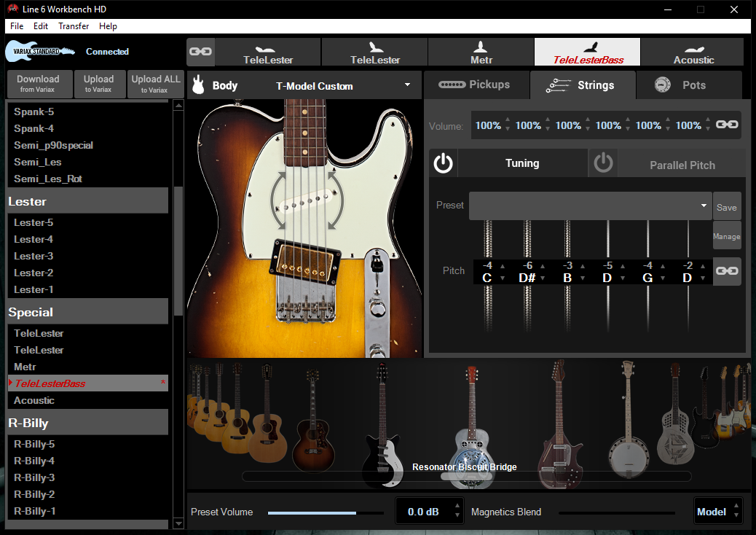Click the guitar carousel scroll bar

click(467, 477)
